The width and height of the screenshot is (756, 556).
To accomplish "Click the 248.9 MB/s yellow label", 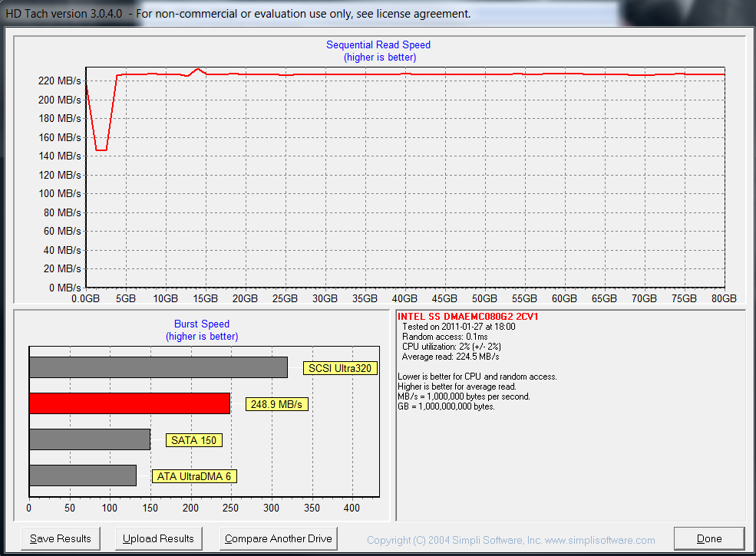I will [x=277, y=404].
